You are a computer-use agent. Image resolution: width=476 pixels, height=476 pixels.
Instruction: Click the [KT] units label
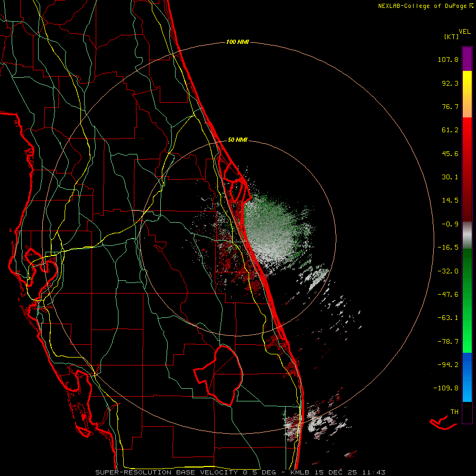click(452, 36)
